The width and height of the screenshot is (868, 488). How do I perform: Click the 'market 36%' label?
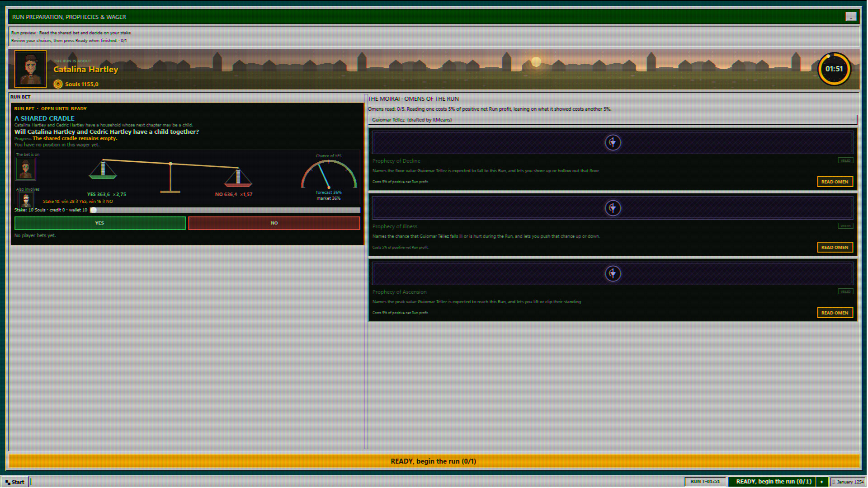[x=329, y=198]
